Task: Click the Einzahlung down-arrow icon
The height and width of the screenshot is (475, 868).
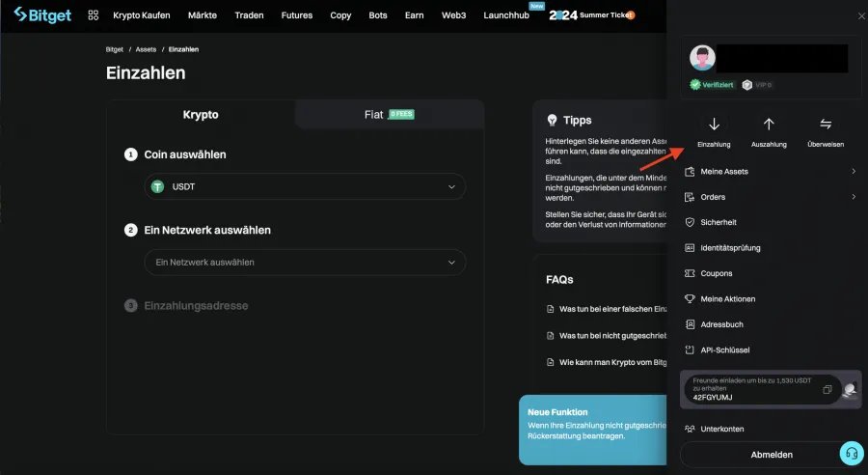Action: (714, 124)
